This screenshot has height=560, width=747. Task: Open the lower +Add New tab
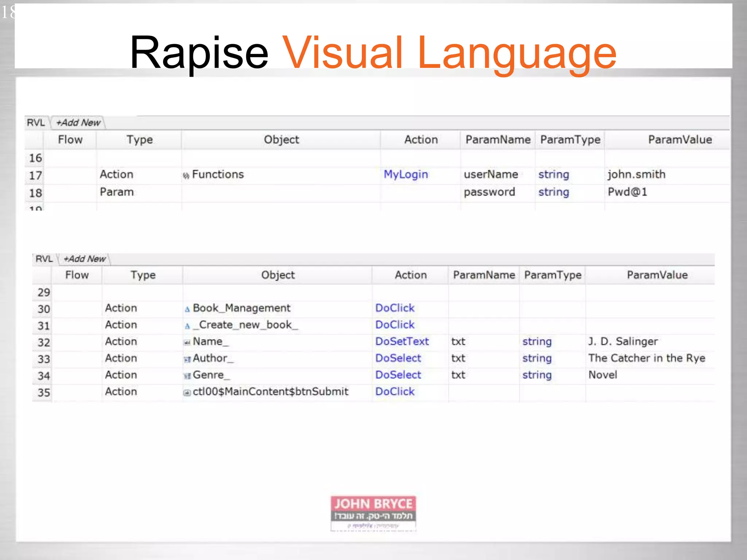click(x=85, y=259)
